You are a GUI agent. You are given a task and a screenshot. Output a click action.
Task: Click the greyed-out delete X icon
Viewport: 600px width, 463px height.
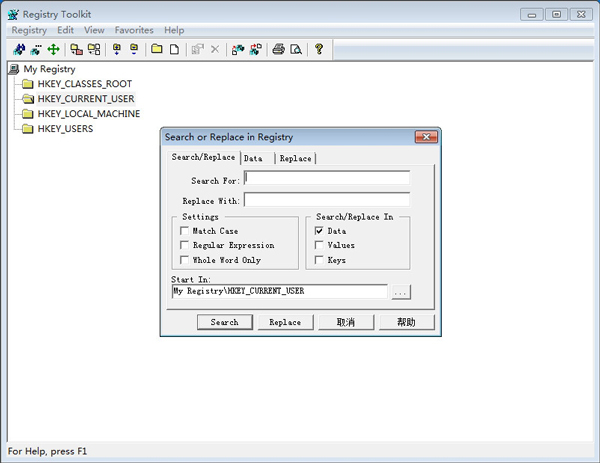click(x=215, y=49)
